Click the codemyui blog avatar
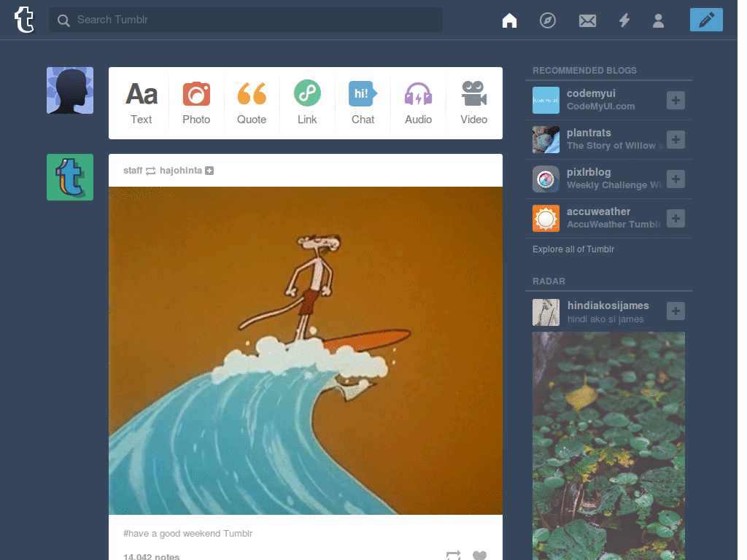This screenshot has width=747, height=560. point(546,100)
